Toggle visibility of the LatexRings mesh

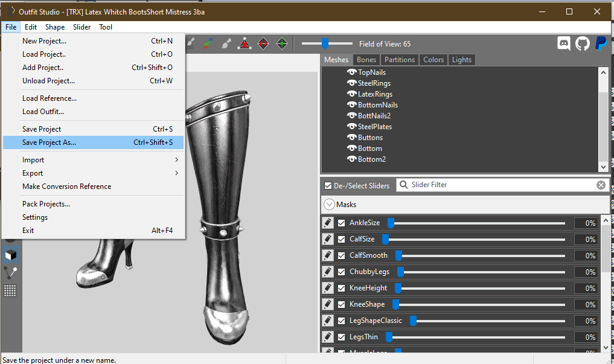point(351,94)
